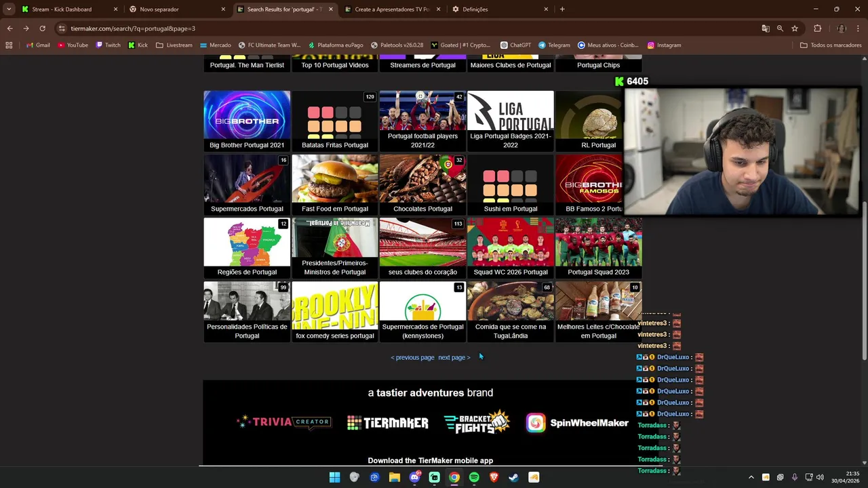Open the SpinWheelMaker brand link
This screenshot has height=488, width=868.
click(x=577, y=423)
